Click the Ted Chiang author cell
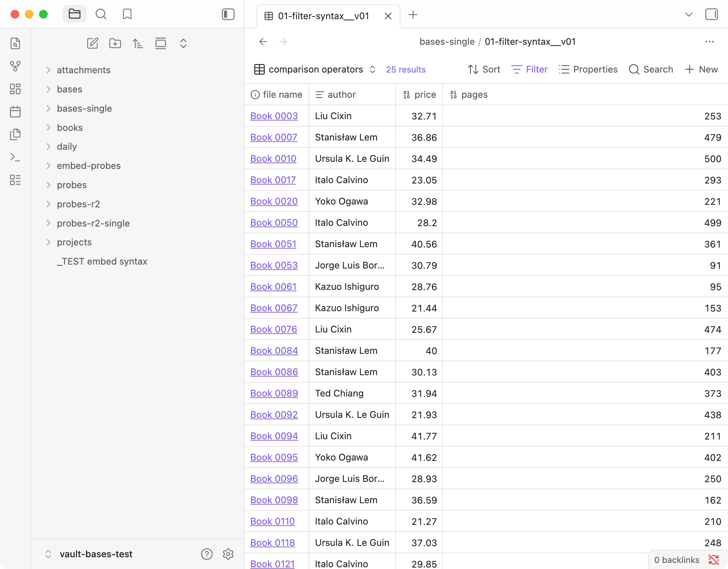 click(352, 393)
